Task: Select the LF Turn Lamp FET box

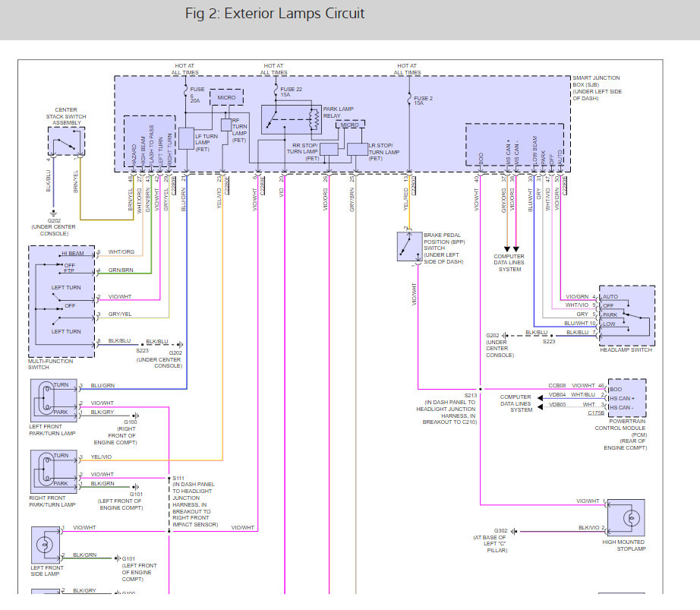Action: coord(186,138)
